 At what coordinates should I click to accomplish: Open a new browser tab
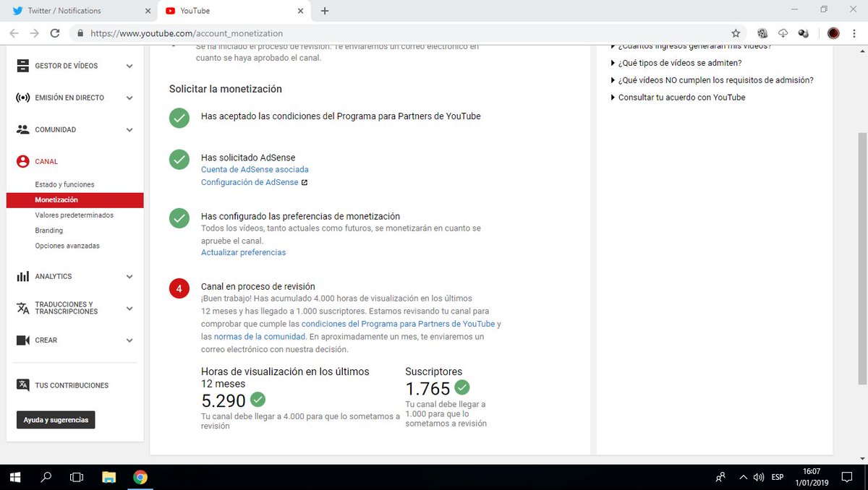pos(325,11)
